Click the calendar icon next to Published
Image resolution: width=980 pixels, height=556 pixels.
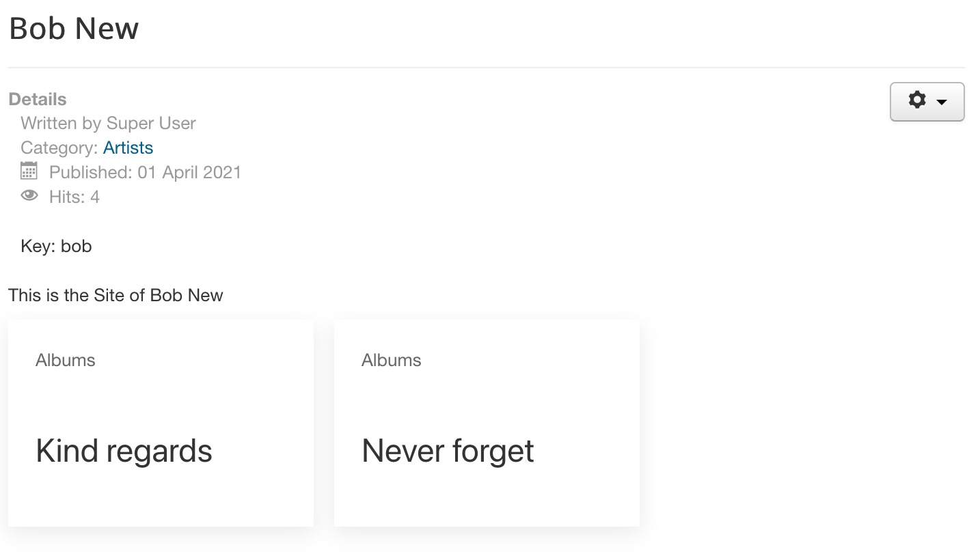[x=29, y=171]
